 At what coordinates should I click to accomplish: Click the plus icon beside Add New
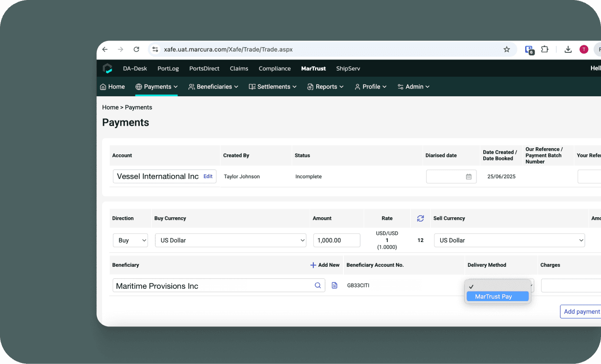click(313, 265)
